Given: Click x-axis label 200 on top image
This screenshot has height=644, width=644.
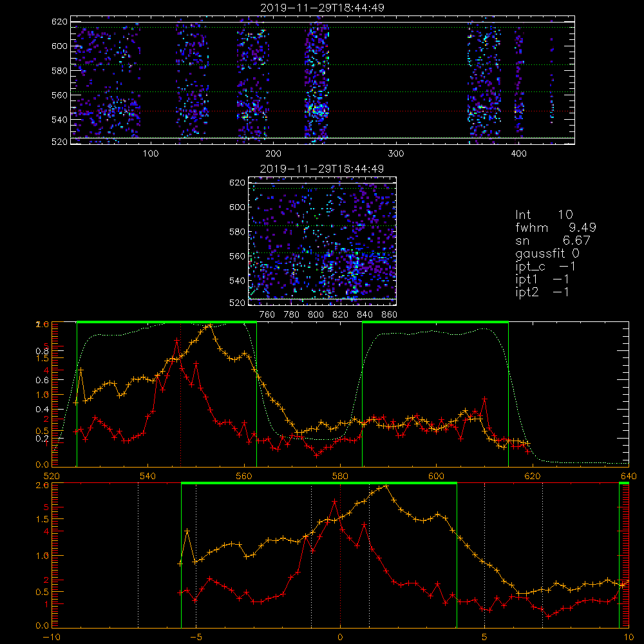Looking at the screenshot, I should coord(273,154).
